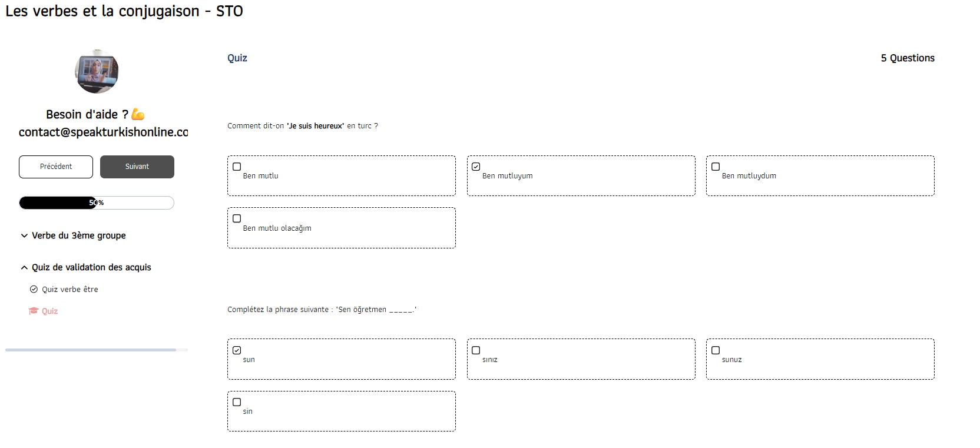Open the 'Quiz verbe être' lesson

(70, 289)
